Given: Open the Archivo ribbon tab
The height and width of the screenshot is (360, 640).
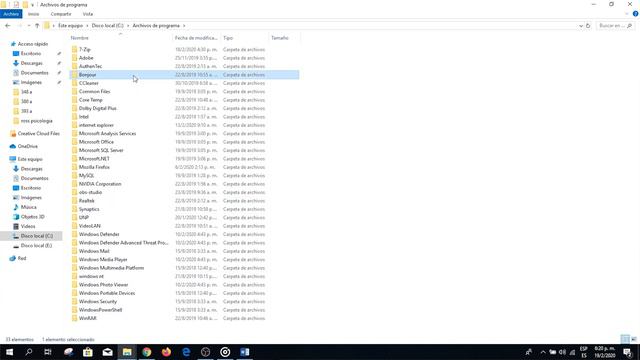Looking at the screenshot, I should 11,14.
